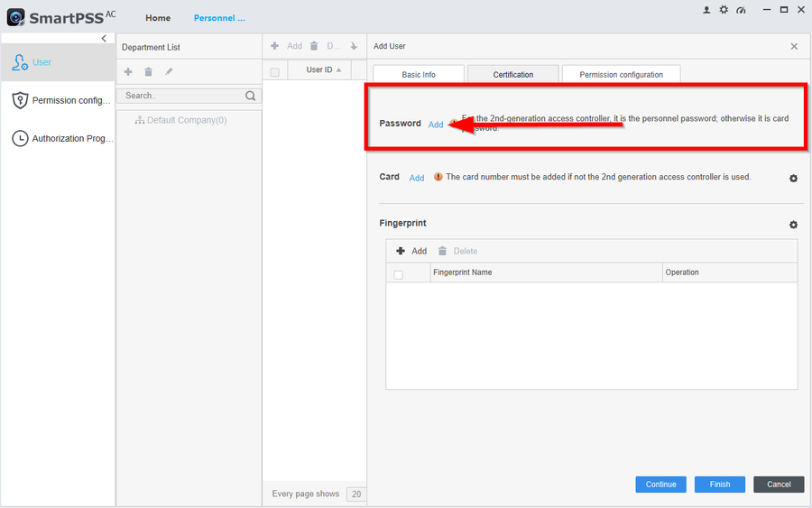Switch to the Basic Info tab
Screen dimensions: 812x508
tap(418, 75)
